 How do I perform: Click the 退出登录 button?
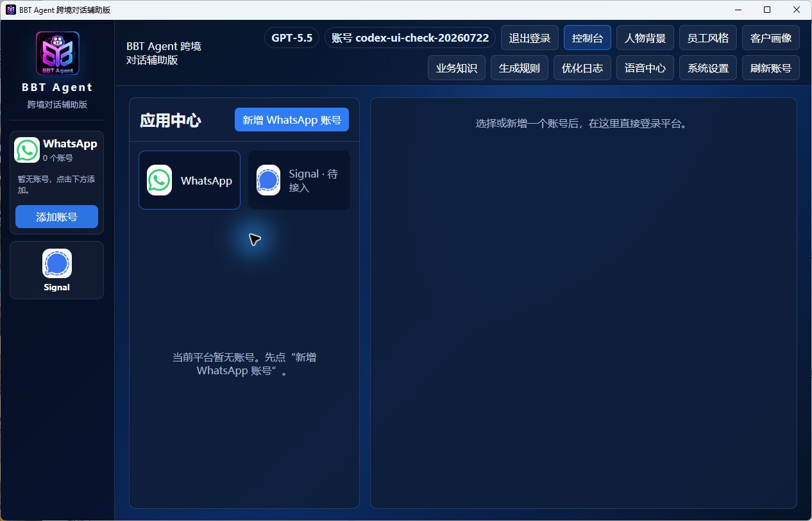tap(530, 38)
